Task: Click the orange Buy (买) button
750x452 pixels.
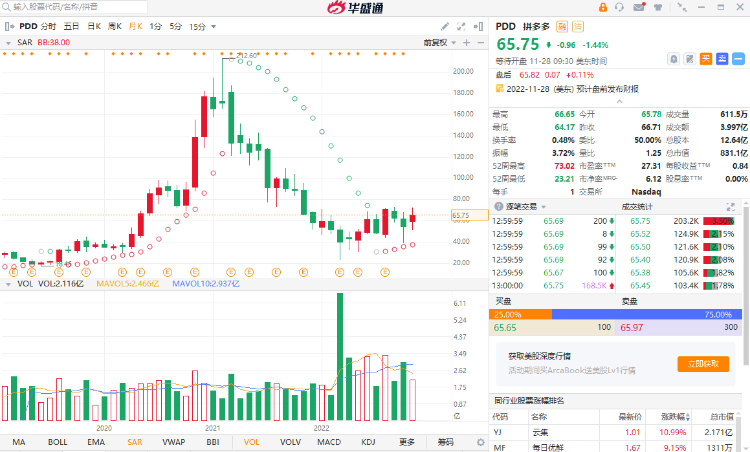Action: (706, 59)
